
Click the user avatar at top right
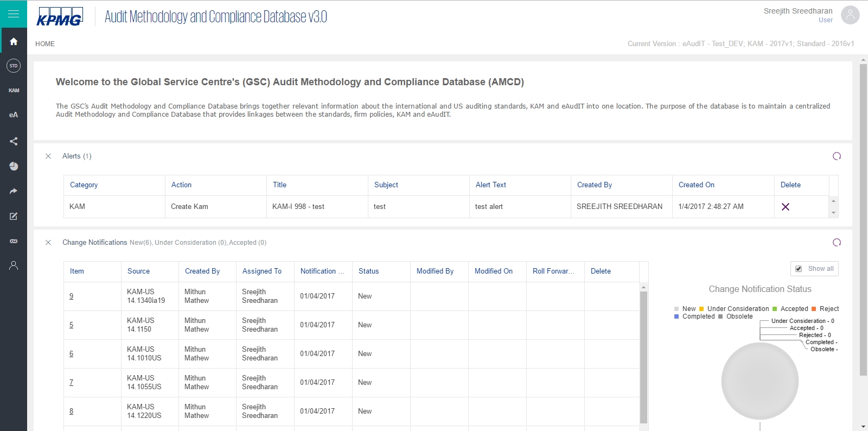[850, 15]
